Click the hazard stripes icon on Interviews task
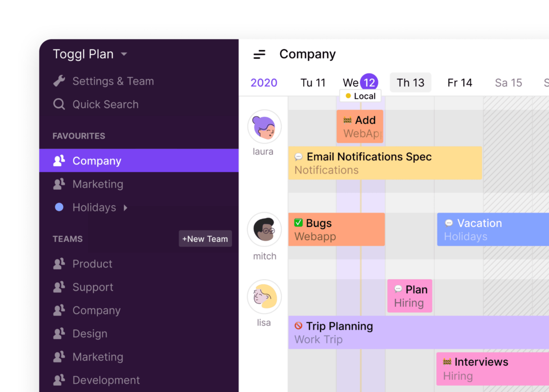This screenshot has width=549, height=392. [446, 361]
